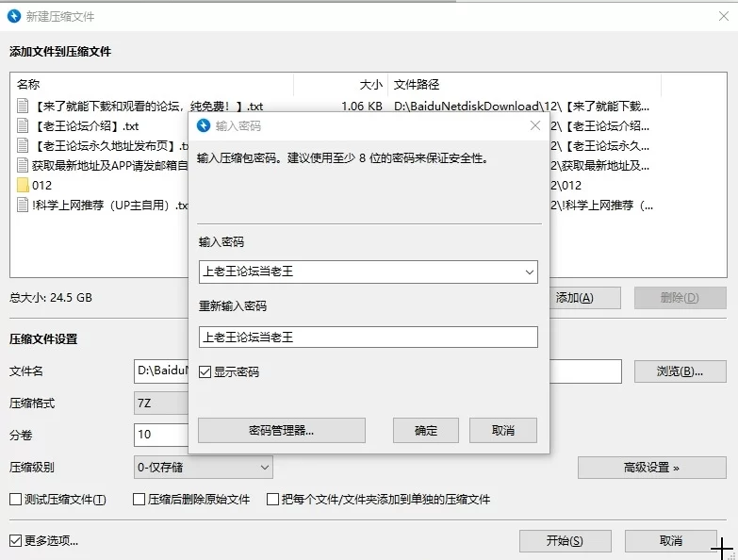The height and width of the screenshot is (560, 738).
Task: Select the file icon for 【老王论坛介绍】.txt
Action: coord(23,125)
